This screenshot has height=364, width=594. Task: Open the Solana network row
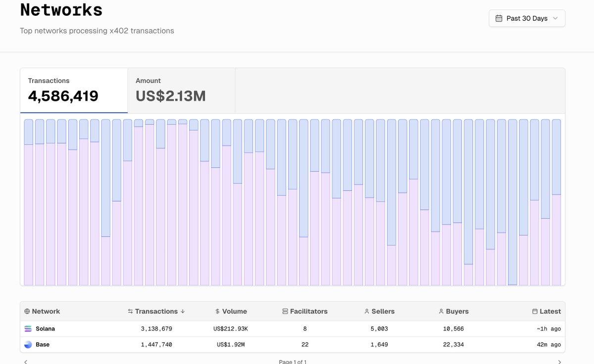click(293, 329)
